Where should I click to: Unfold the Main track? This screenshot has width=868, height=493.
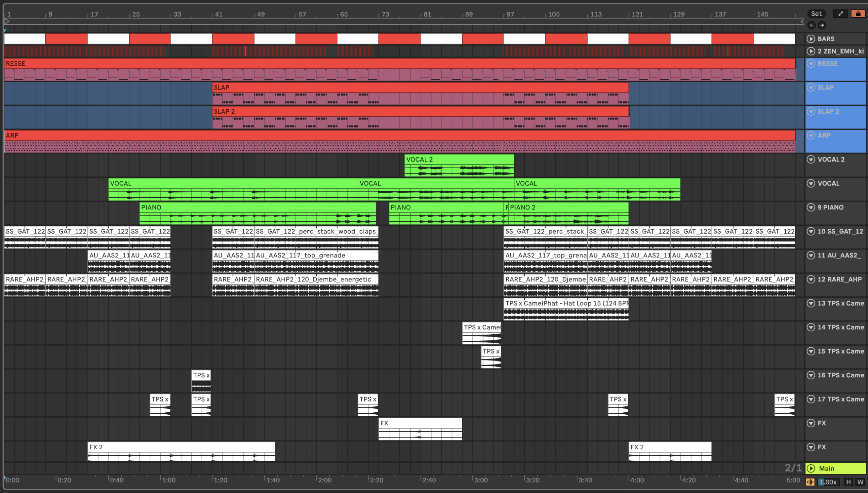click(811, 468)
